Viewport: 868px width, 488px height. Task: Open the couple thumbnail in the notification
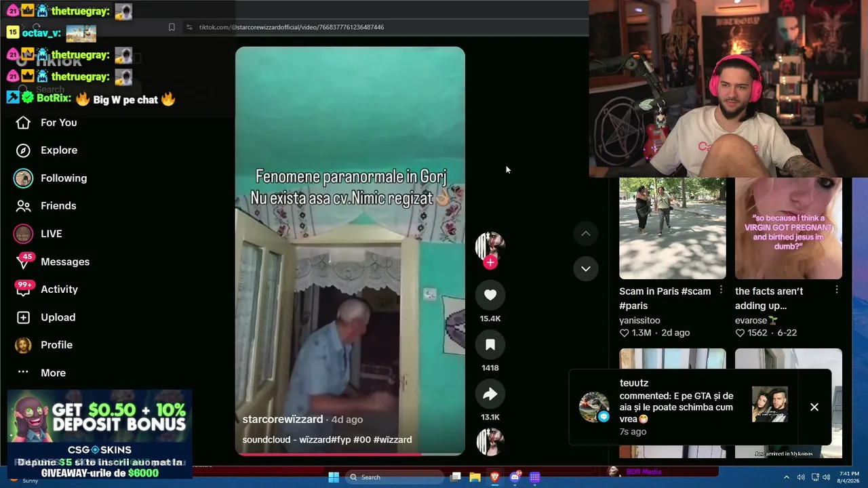coord(770,404)
